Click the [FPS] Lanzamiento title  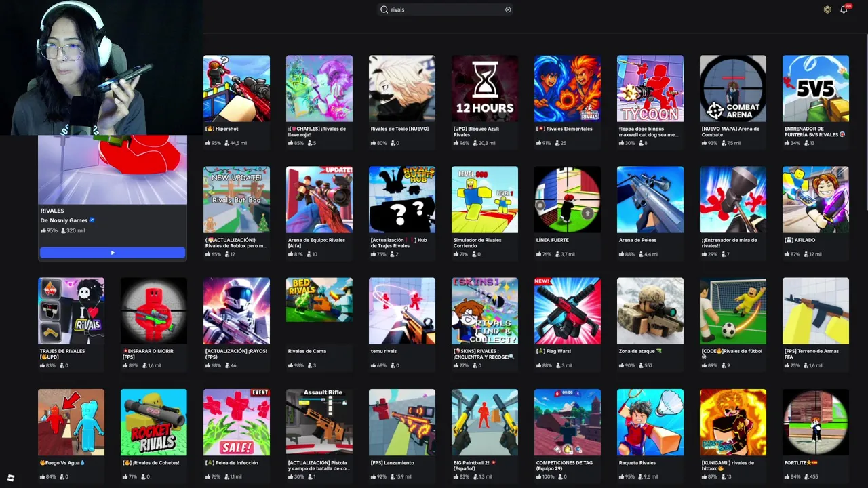pyautogui.click(x=392, y=463)
